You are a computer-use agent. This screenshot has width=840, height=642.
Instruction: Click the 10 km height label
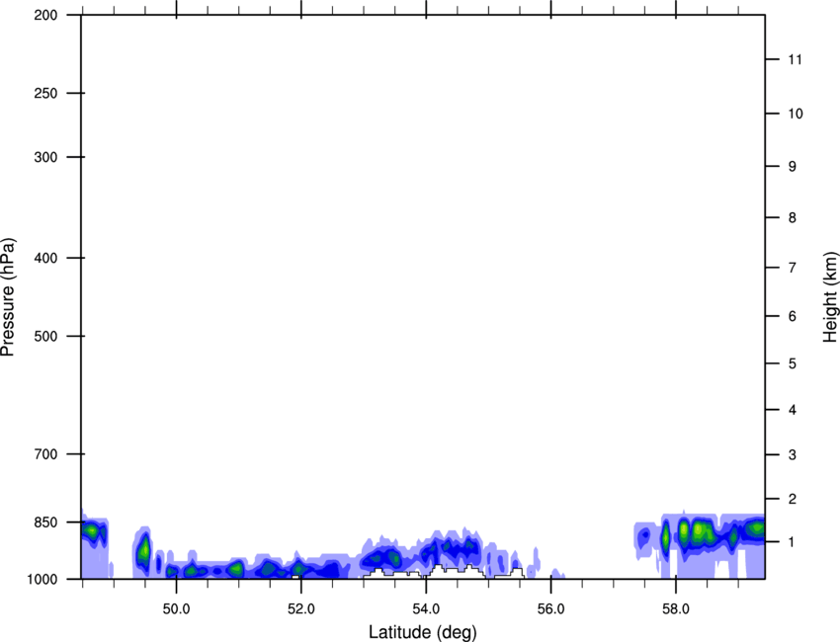(x=796, y=114)
